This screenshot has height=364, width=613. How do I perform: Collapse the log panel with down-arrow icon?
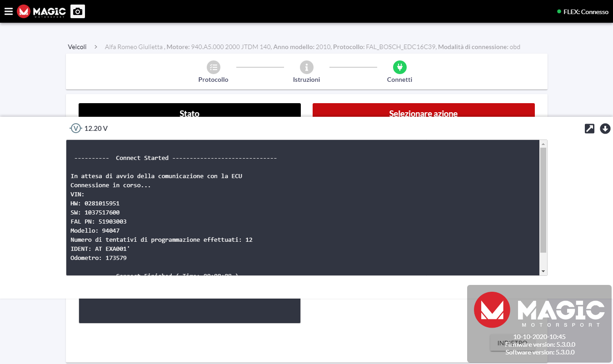pos(605,129)
